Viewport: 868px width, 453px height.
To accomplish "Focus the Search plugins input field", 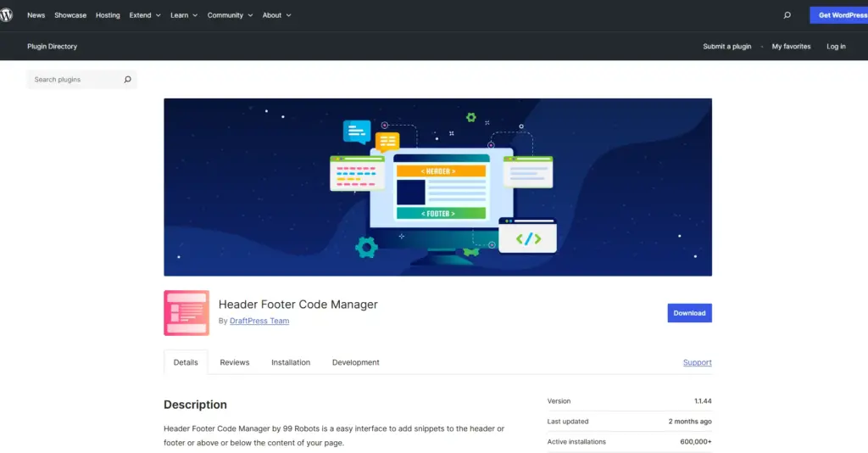I will [75, 80].
